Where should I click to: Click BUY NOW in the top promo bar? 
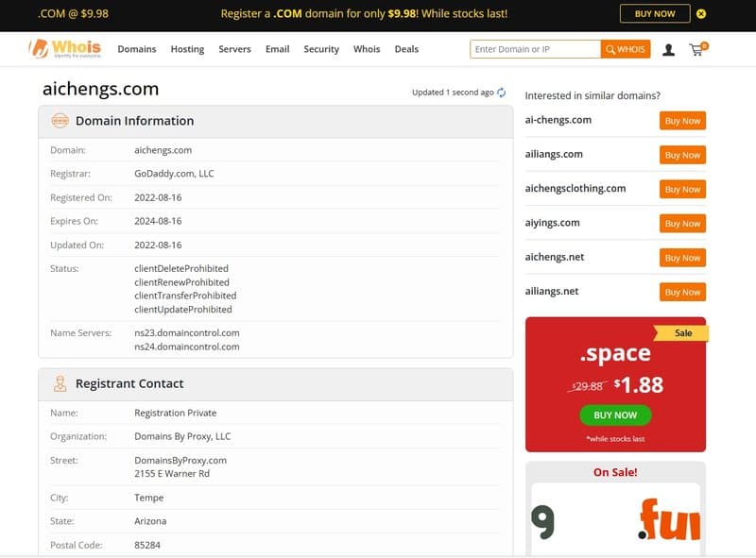(x=654, y=13)
